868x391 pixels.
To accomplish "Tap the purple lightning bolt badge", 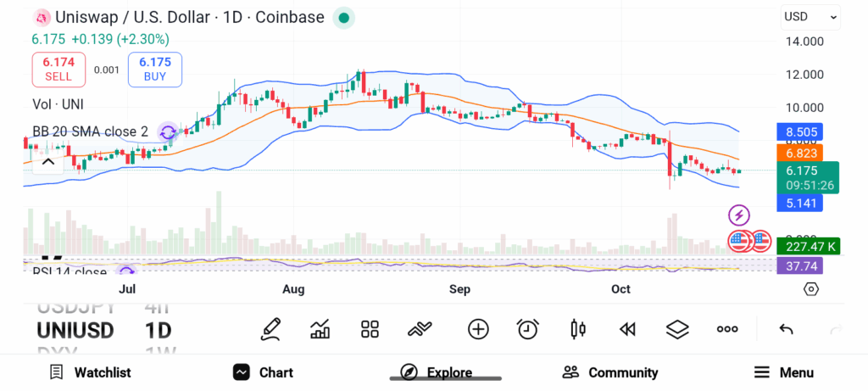I will point(739,215).
